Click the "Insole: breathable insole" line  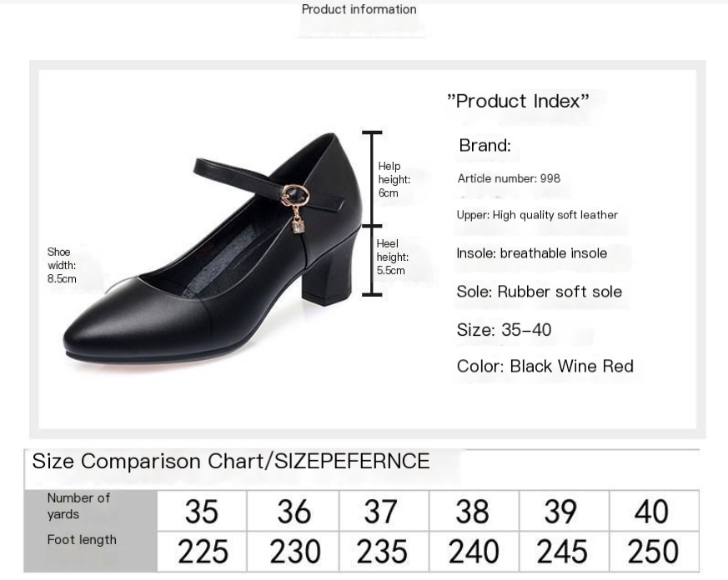pos(531,253)
